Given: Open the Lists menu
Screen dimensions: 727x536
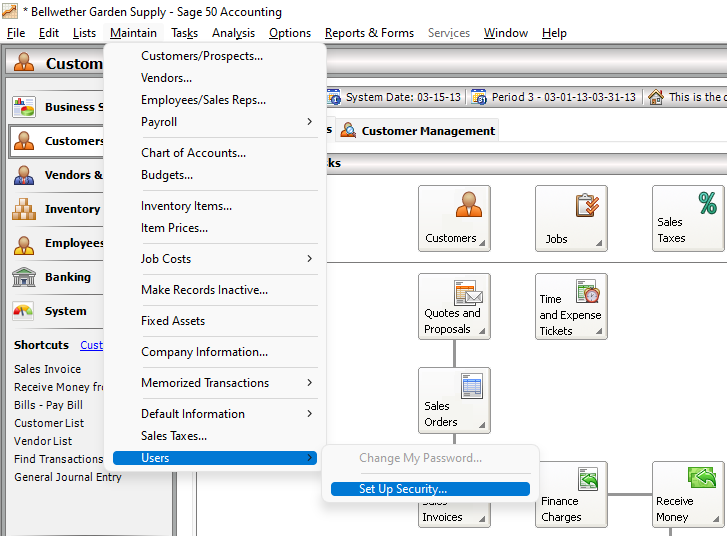Looking at the screenshot, I should 84,33.
